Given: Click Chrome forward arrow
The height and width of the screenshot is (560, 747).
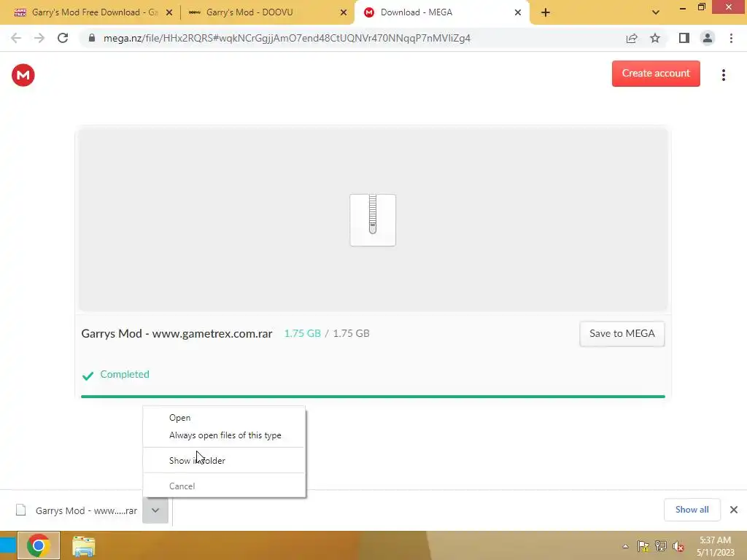Looking at the screenshot, I should (39, 38).
